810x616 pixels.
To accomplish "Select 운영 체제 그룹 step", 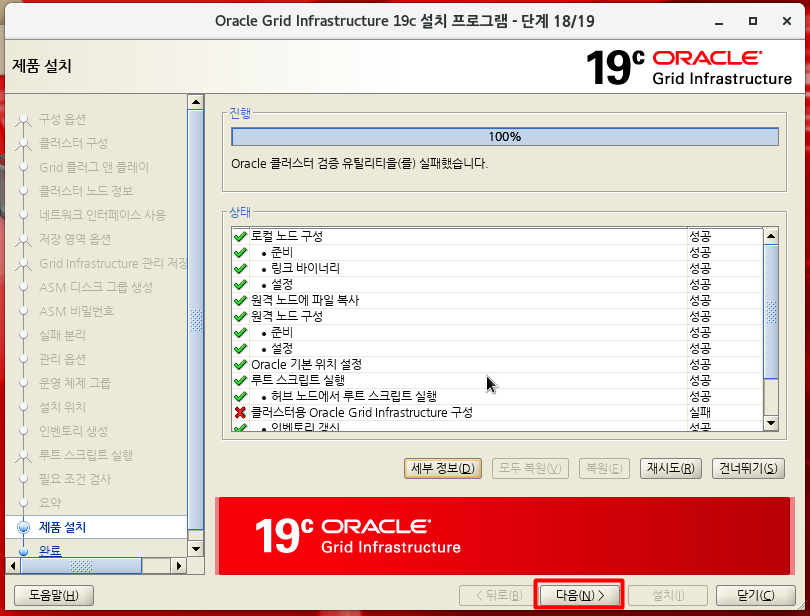I will 75,383.
